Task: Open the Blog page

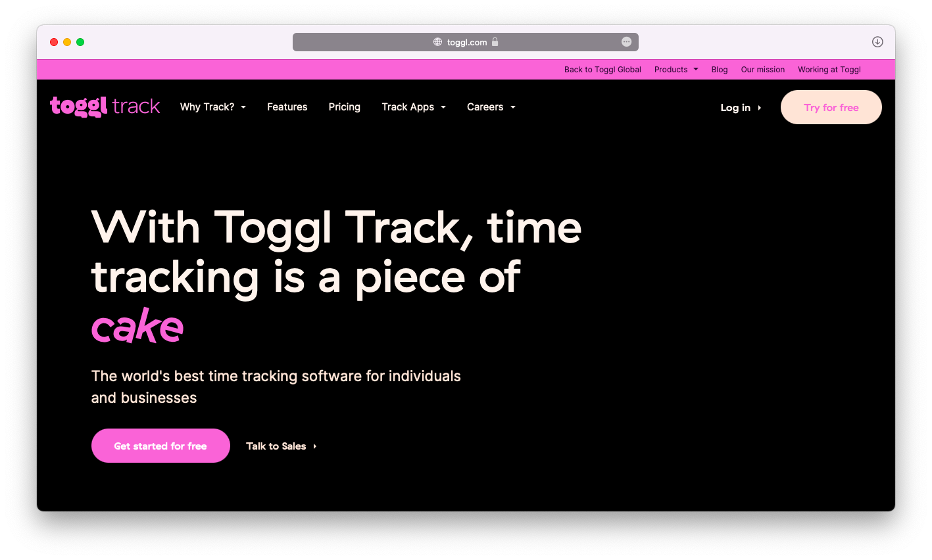Action: pos(719,69)
